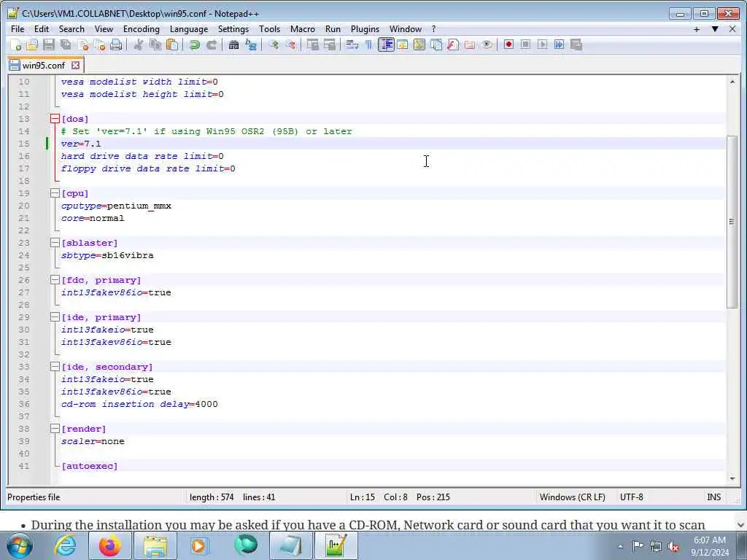The height and width of the screenshot is (560, 747).
Task: Open the user-defined language icon
Action: pyautogui.click(x=419, y=44)
